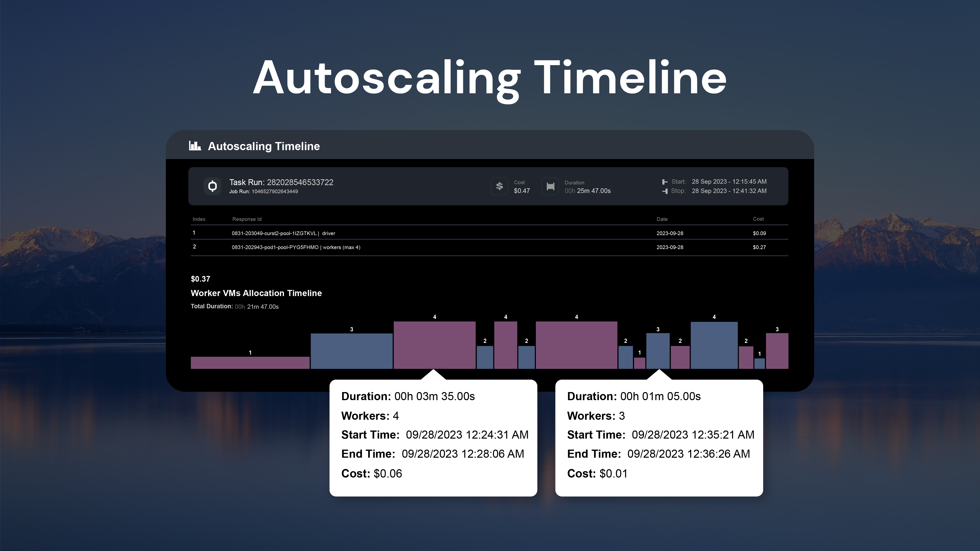This screenshot has height=551, width=980.
Task: Click tooltip Duration 00h 01m 05.00s
Action: (x=634, y=396)
